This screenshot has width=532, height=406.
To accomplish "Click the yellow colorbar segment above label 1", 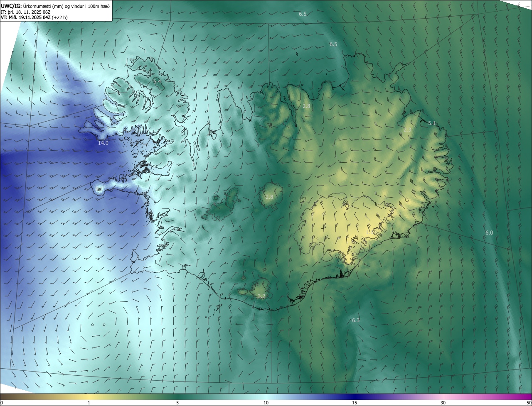I will (x=89, y=397).
